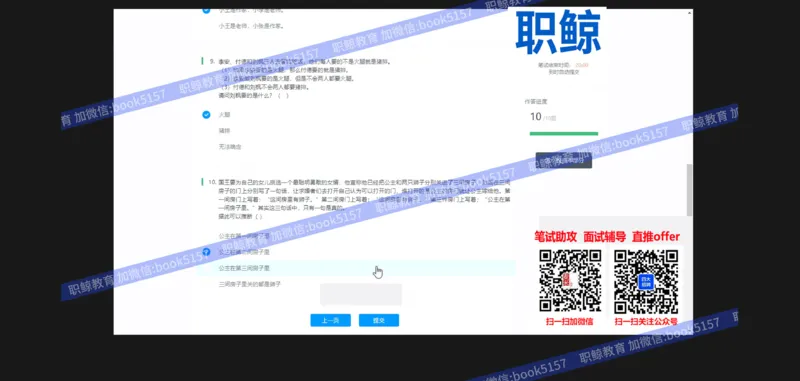
Task: Select 三间房子里关的都是狮子 option
Action: point(249,284)
